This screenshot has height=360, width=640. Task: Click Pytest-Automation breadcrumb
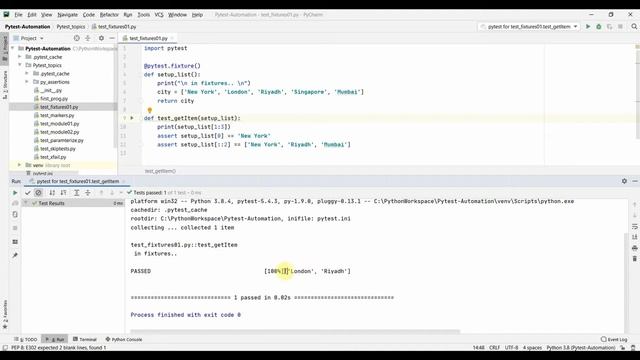point(27,27)
